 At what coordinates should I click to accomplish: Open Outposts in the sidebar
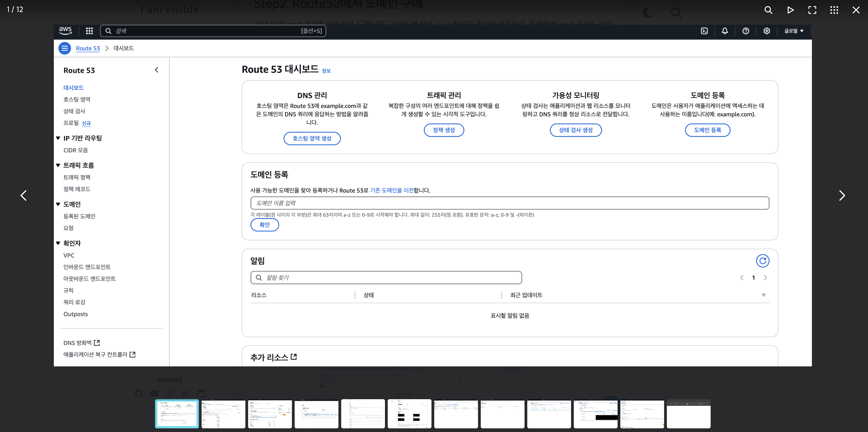[x=75, y=314]
